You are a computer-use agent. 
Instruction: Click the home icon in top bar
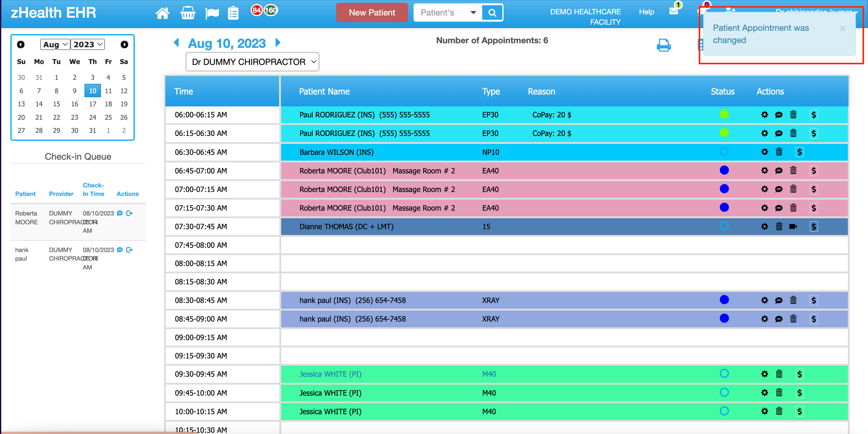pyautogui.click(x=163, y=13)
